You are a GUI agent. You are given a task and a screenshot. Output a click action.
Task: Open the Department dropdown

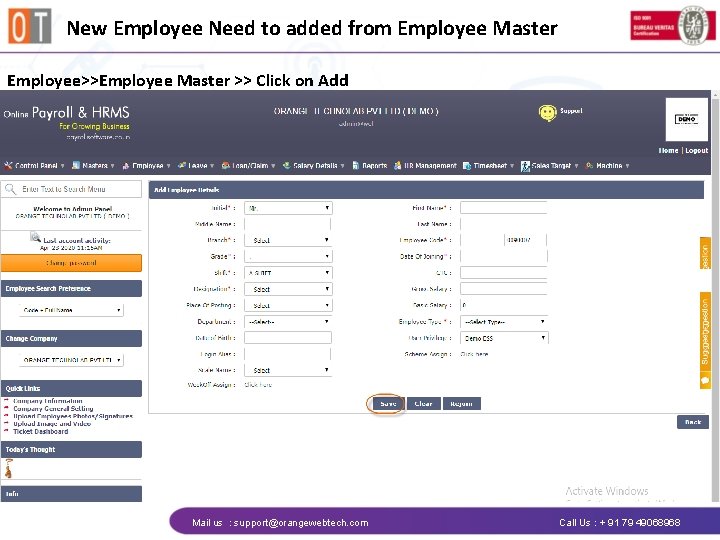(288, 322)
